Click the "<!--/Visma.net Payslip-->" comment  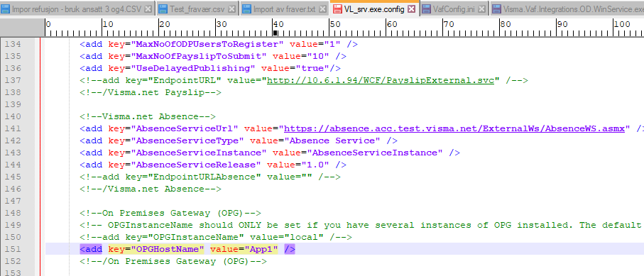click(151, 92)
